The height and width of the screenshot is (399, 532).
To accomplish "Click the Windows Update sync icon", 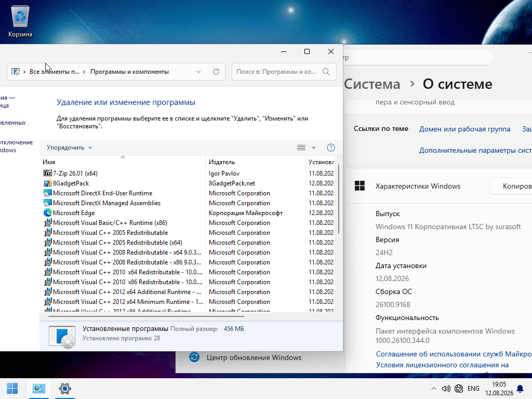I will tap(194, 357).
